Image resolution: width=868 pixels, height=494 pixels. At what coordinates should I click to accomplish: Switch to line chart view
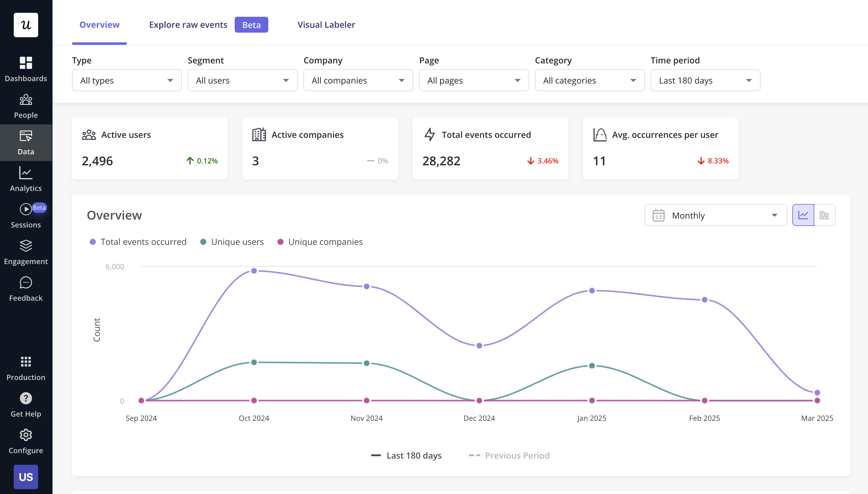(x=803, y=214)
